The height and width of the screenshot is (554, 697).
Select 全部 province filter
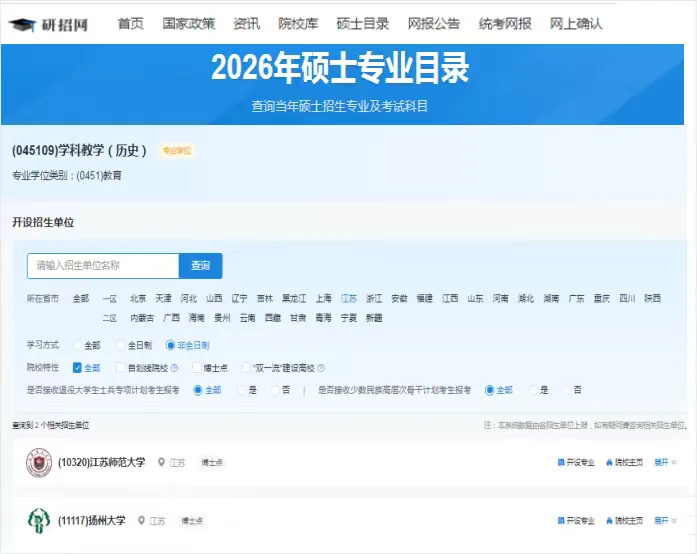click(x=81, y=298)
